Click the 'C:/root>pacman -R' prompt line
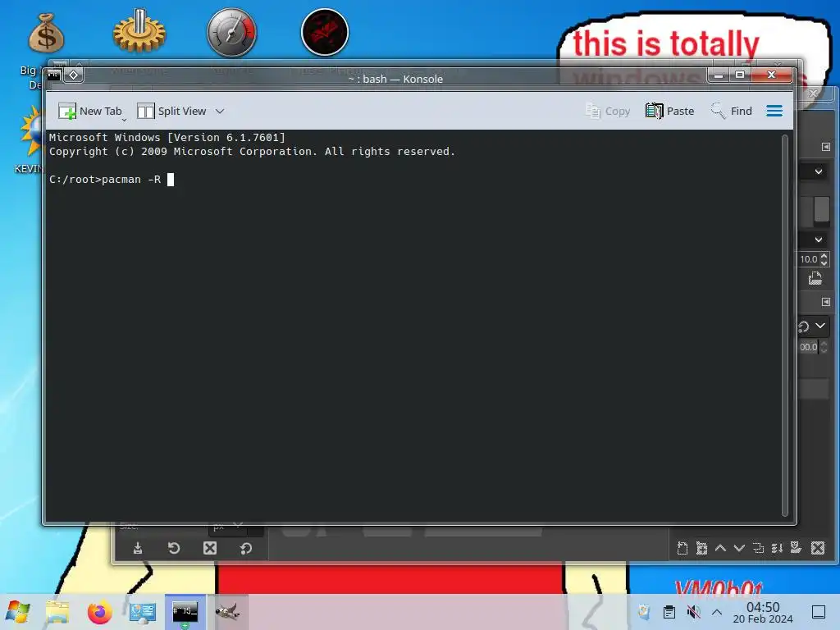 112,180
